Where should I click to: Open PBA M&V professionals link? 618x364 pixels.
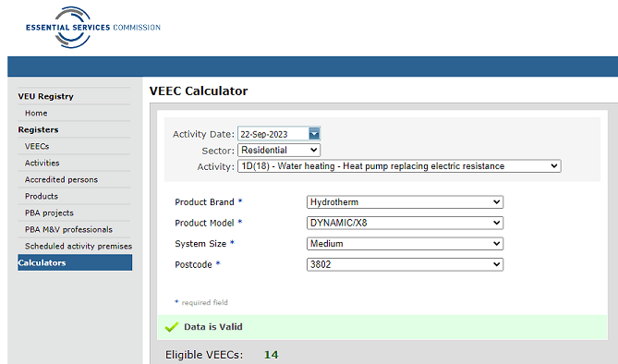(68, 229)
